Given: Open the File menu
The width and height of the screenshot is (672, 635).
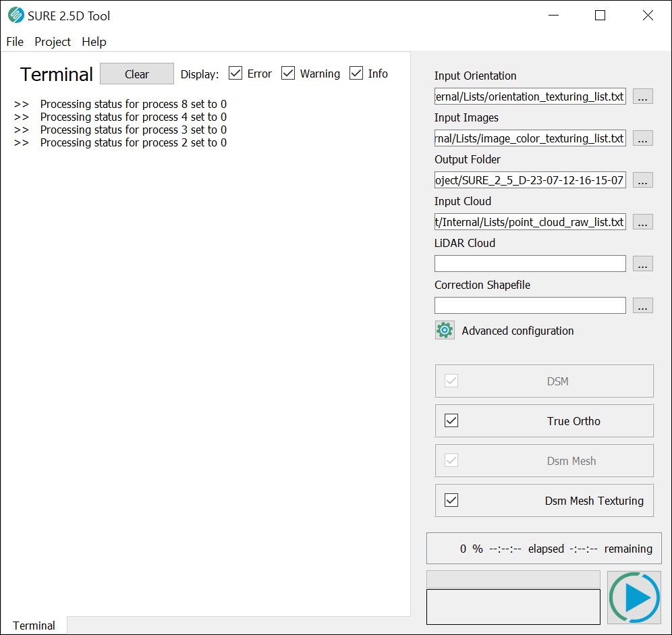Looking at the screenshot, I should click(15, 42).
